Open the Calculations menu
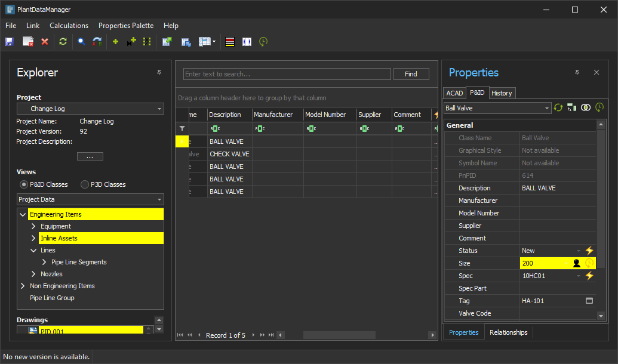Image resolution: width=618 pixels, height=364 pixels. click(69, 26)
